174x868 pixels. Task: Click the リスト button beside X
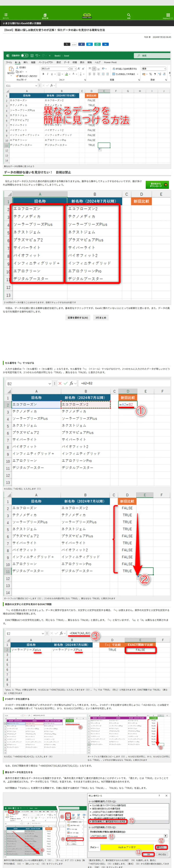(x=74, y=44)
